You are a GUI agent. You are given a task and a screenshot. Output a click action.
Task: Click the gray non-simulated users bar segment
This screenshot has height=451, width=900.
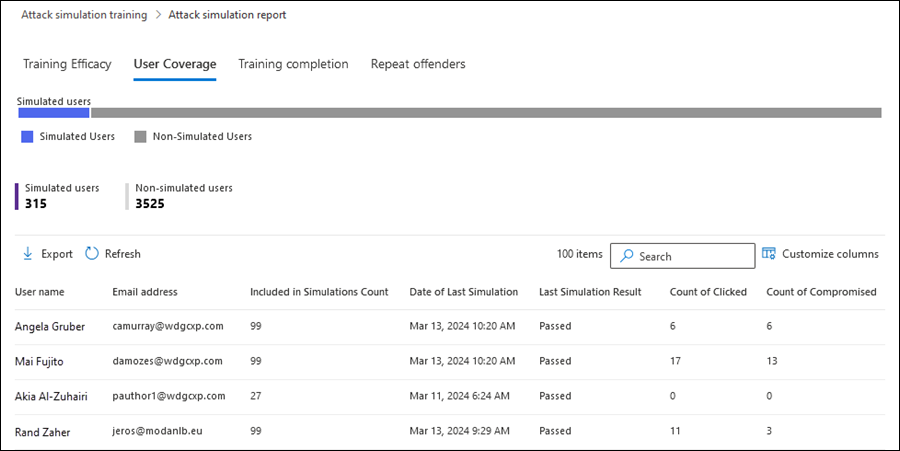tap(486, 113)
